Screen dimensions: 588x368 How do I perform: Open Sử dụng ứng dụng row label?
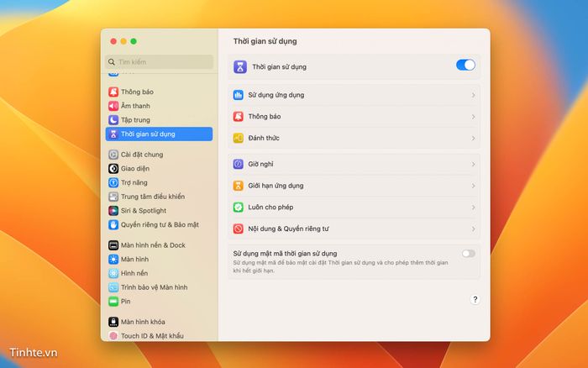pyautogui.click(x=276, y=95)
